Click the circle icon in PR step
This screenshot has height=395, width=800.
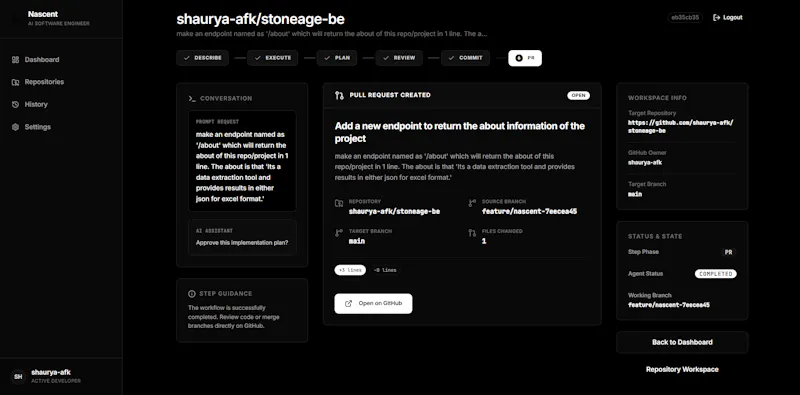519,58
